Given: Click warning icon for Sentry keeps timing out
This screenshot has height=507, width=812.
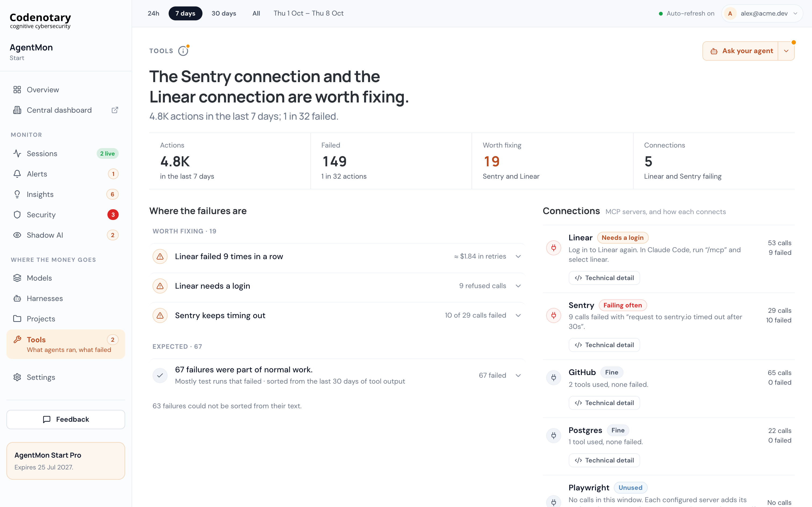Looking at the screenshot, I should (160, 315).
